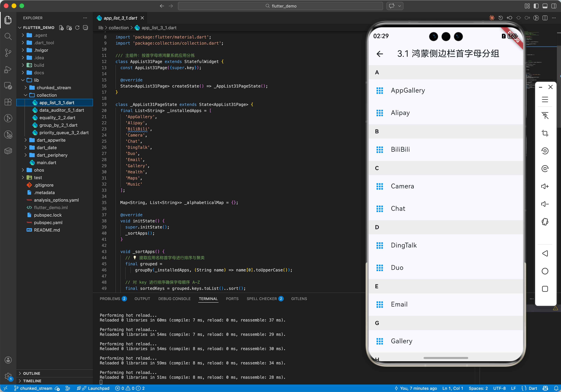Switch to the PROBLEMS tab

[110, 299]
